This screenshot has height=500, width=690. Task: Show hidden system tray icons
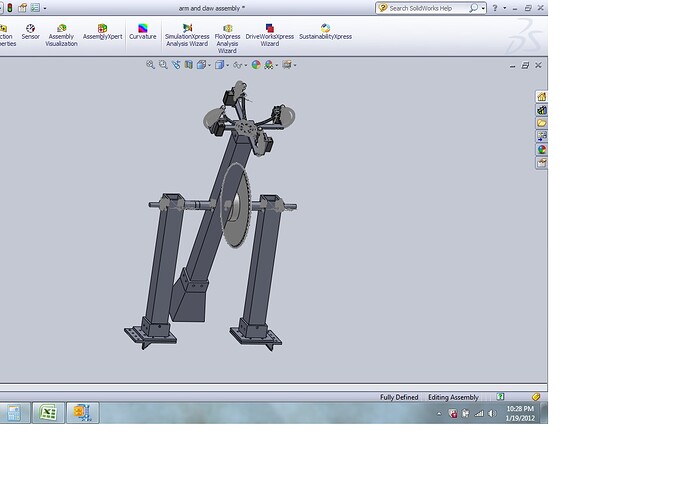439,414
